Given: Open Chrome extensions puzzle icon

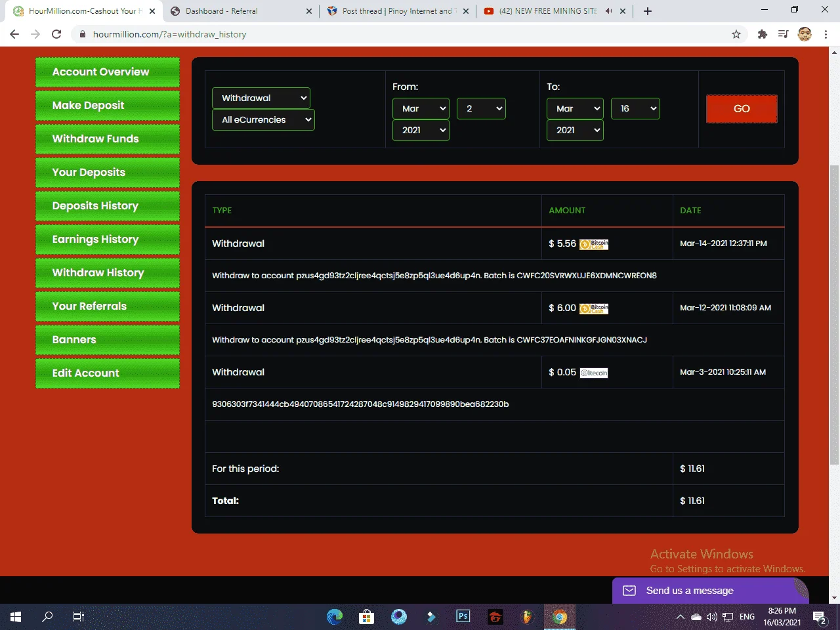Looking at the screenshot, I should click(762, 34).
